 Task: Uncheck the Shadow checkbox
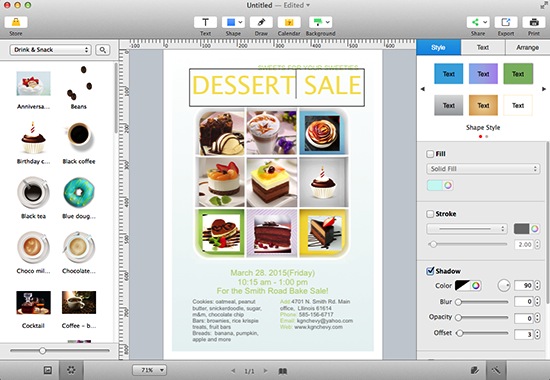click(430, 271)
